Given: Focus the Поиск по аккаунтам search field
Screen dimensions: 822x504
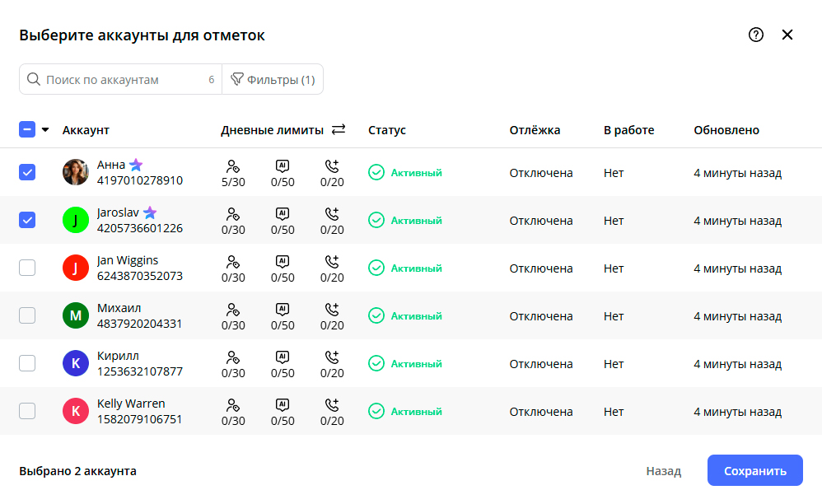Looking at the screenshot, I should [x=119, y=80].
